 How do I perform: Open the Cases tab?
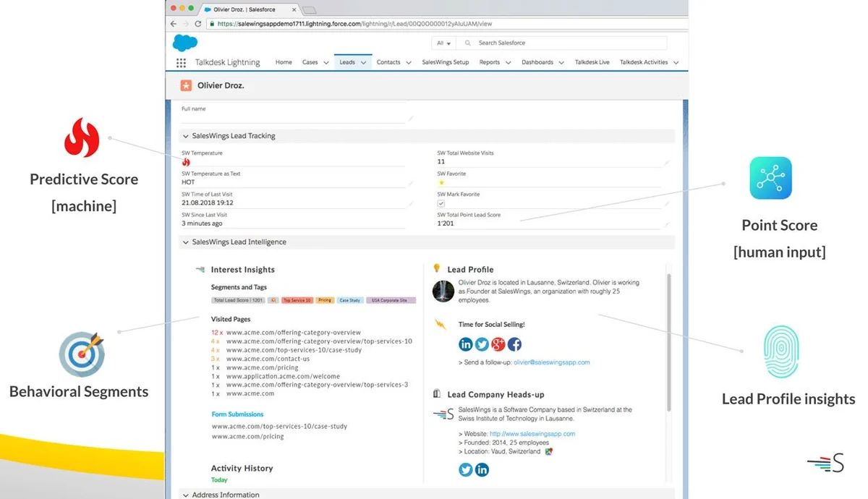tap(310, 62)
